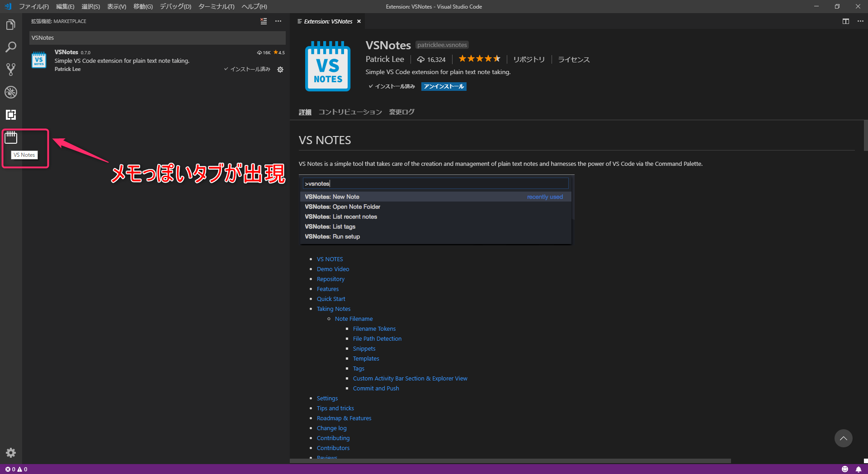Open the Explorer view in activity bar

click(11, 24)
